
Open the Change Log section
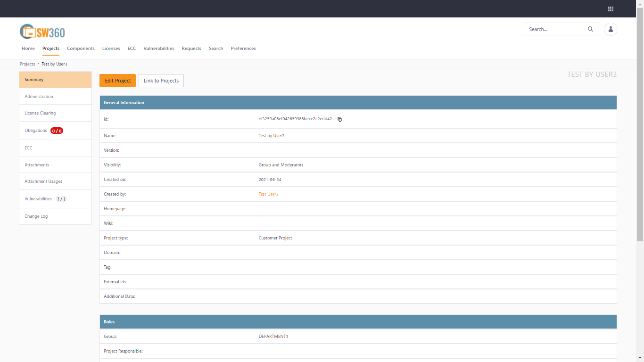pyautogui.click(x=36, y=216)
